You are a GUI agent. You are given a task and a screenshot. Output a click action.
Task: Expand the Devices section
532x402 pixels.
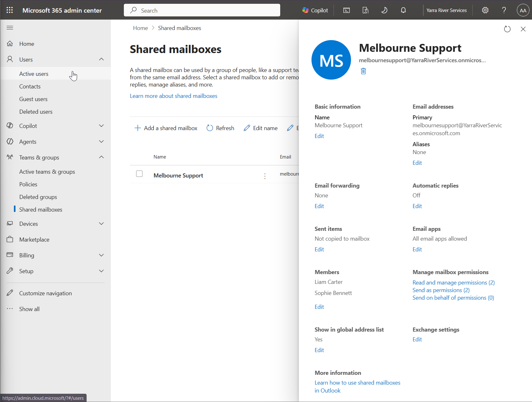(101, 224)
